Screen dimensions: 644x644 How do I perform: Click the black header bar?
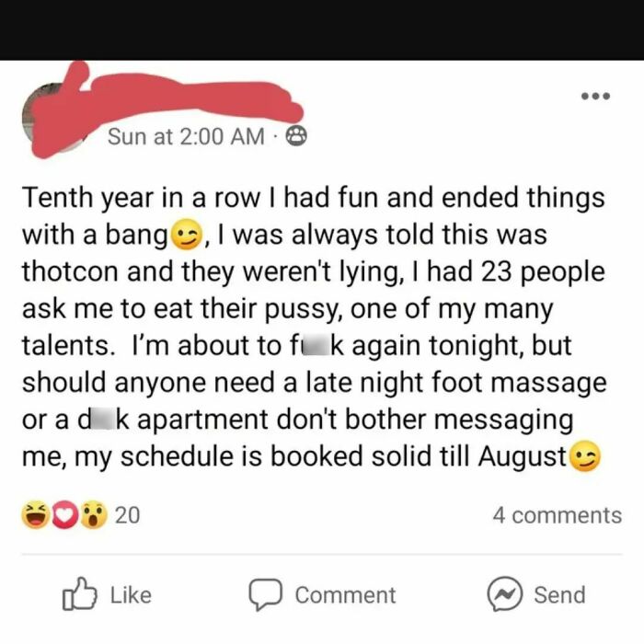point(322,30)
